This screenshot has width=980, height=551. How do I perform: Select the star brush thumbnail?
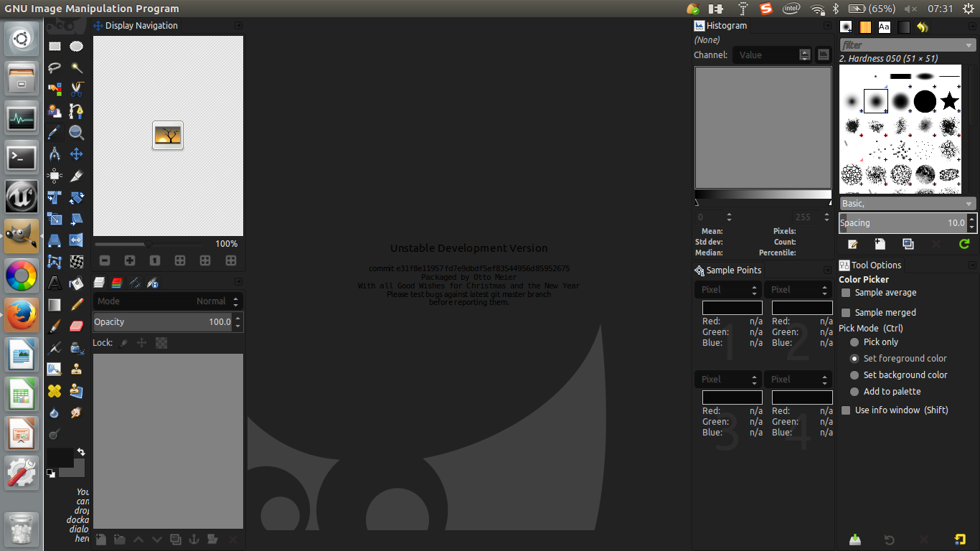click(x=949, y=101)
